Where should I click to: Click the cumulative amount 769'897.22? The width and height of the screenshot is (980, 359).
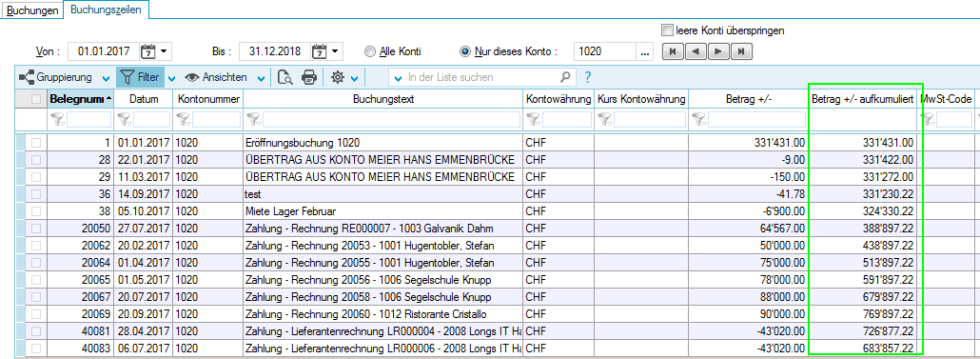(863, 313)
